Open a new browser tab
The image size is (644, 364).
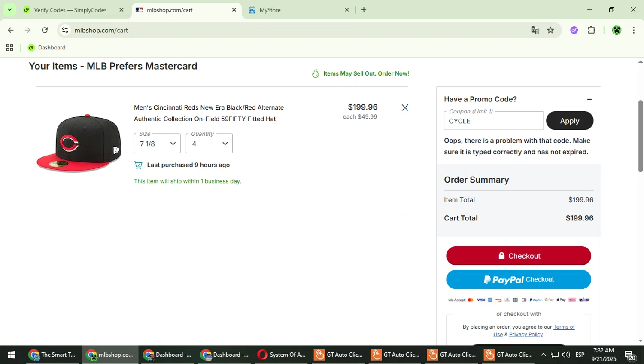(364, 10)
